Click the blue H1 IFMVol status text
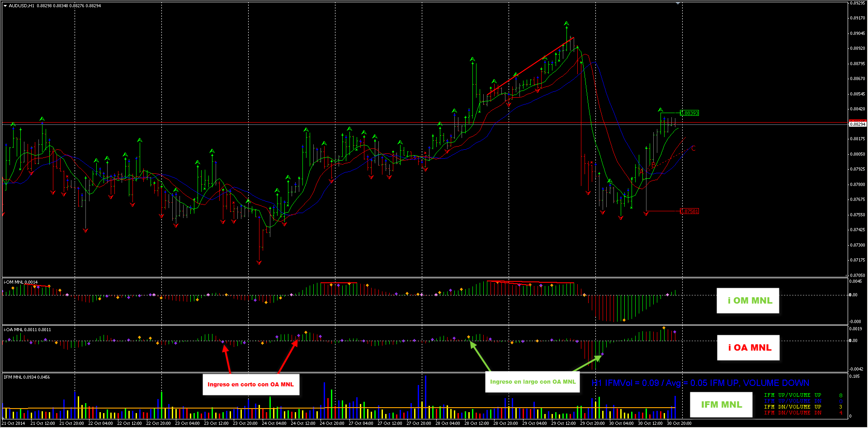 pyautogui.click(x=700, y=383)
